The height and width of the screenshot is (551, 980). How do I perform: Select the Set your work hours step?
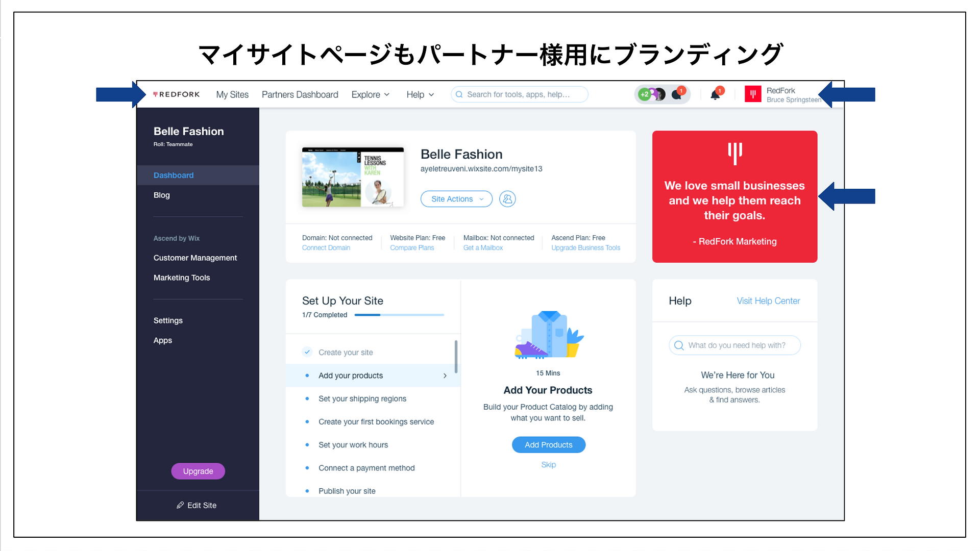click(373, 445)
